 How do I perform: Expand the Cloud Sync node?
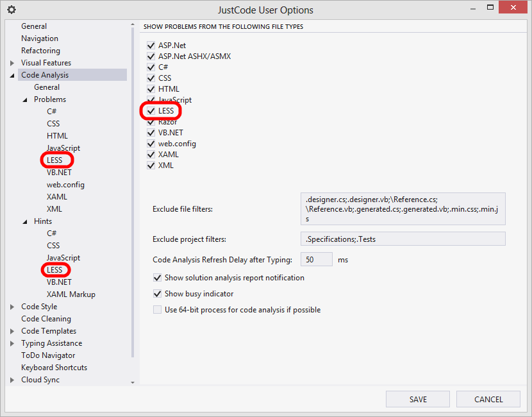12,380
